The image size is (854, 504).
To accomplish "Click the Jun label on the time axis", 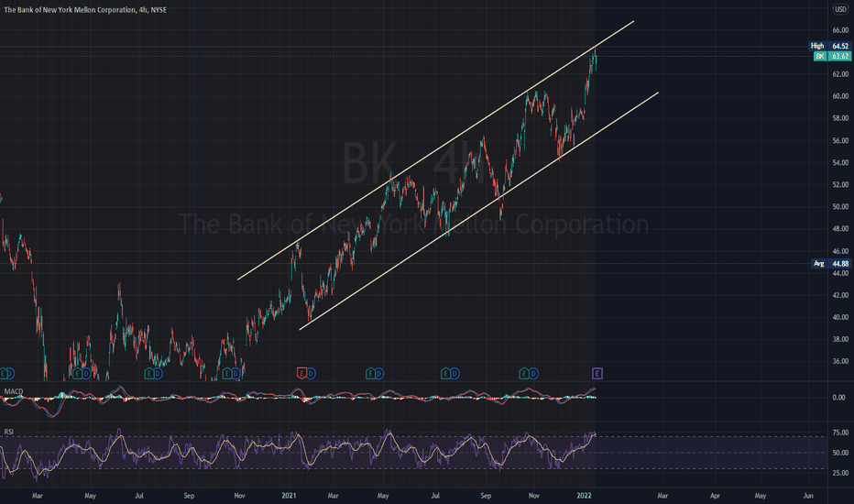I will pos(808,496).
